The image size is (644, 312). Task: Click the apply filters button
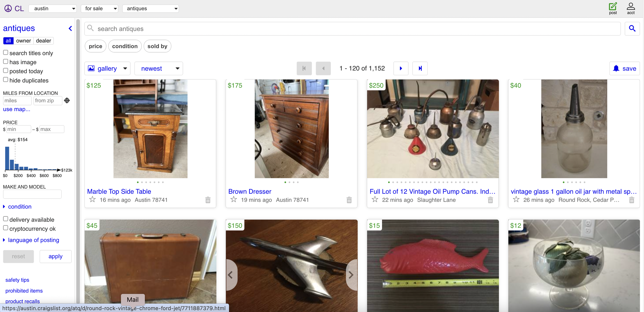(x=55, y=256)
